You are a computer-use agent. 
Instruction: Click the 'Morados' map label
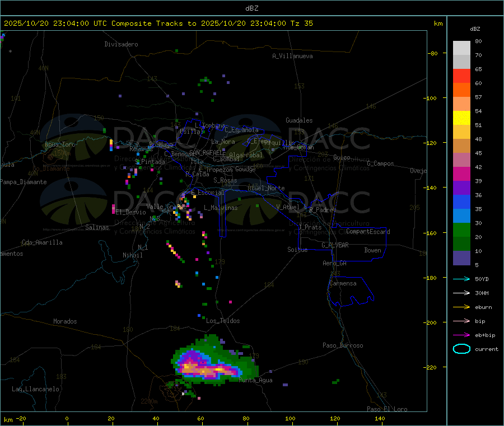click(x=66, y=321)
